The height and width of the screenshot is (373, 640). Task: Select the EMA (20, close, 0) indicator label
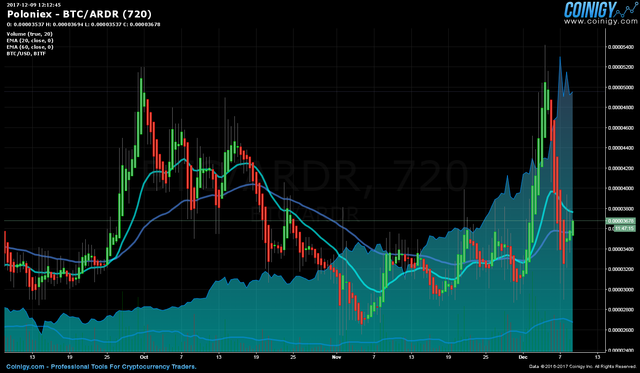(30, 41)
